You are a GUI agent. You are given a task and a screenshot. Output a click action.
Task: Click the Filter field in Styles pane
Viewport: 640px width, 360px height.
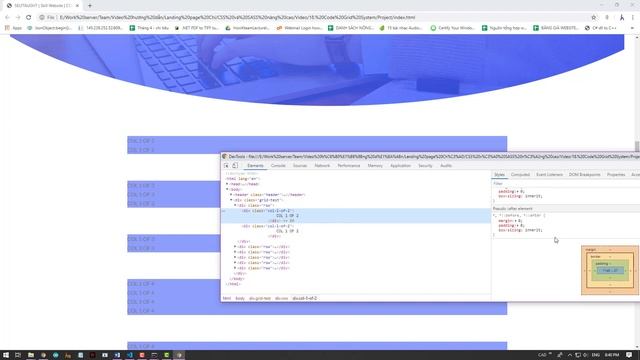[x=566, y=184]
